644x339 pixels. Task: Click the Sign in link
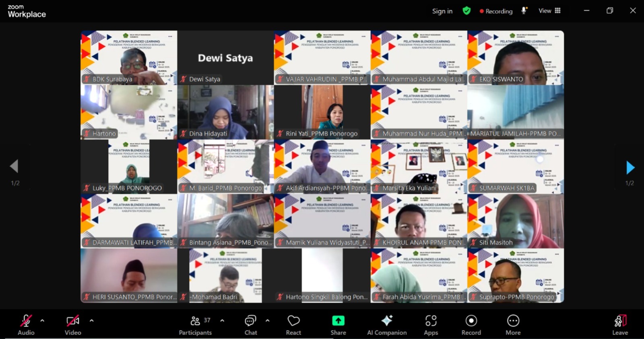click(x=442, y=11)
